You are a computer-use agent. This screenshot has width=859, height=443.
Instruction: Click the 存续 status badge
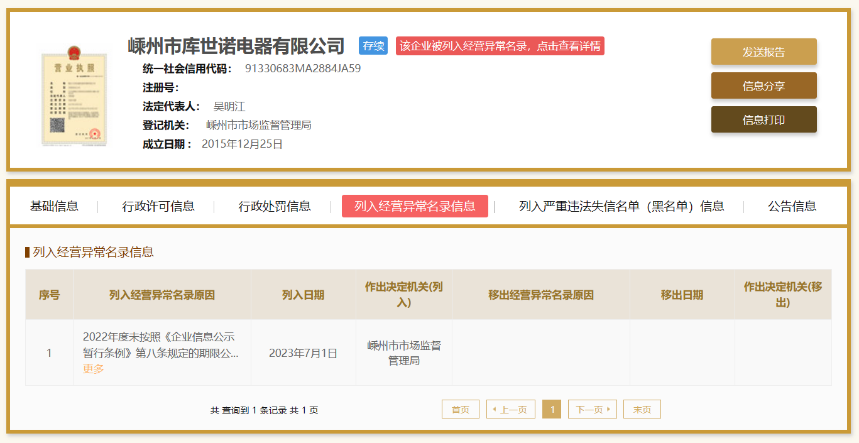tap(373, 46)
